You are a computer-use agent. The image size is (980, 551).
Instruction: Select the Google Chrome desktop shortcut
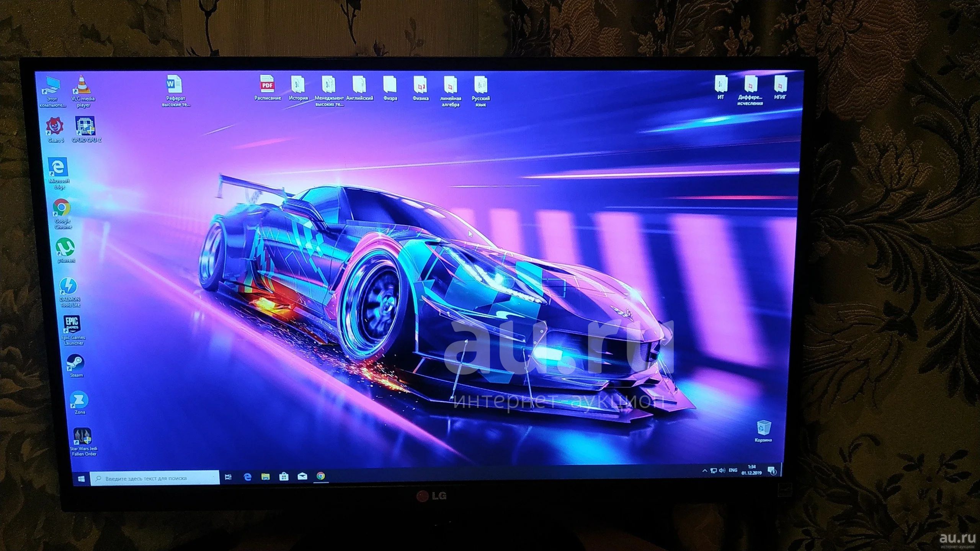pyautogui.click(x=62, y=214)
